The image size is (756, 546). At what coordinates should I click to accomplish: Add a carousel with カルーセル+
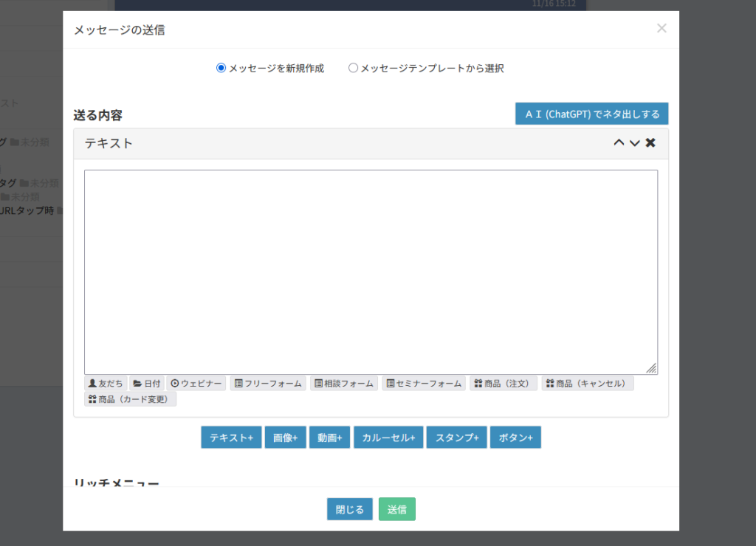(388, 438)
